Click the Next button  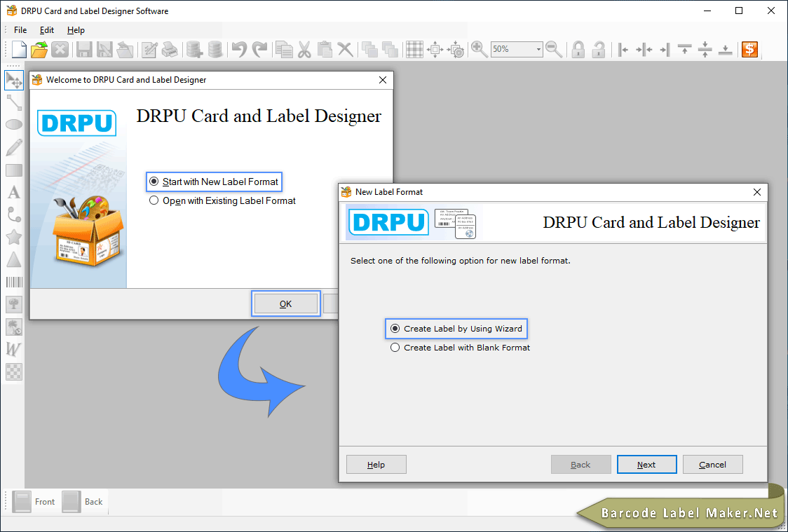point(646,465)
